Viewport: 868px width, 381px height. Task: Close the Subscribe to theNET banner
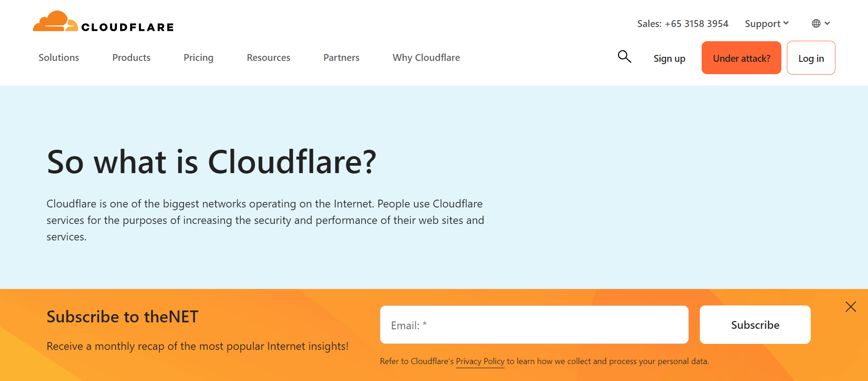851,307
